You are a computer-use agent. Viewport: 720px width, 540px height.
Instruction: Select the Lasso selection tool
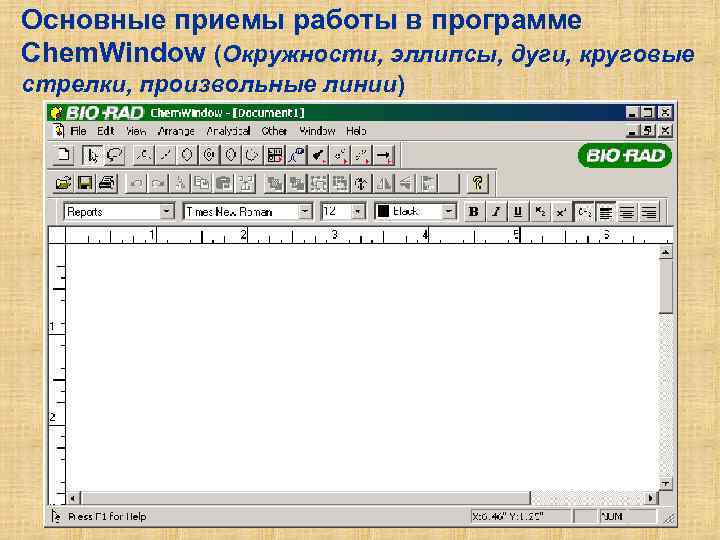tap(114, 155)
